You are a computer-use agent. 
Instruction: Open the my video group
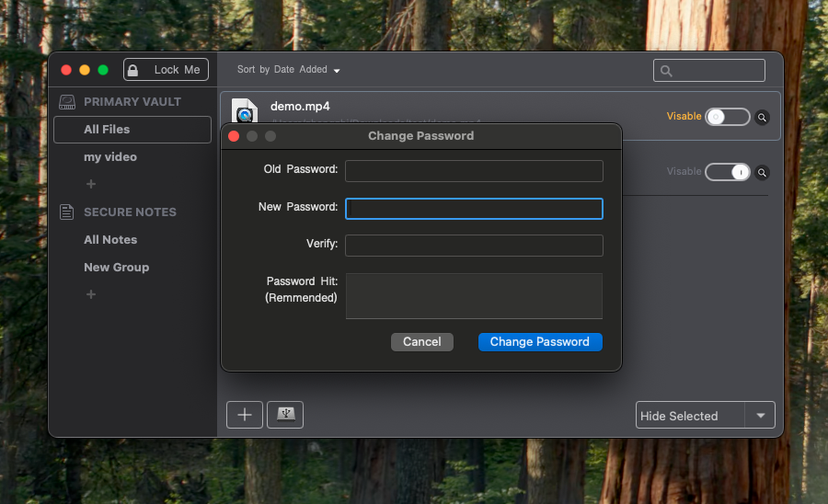point(109,156)
